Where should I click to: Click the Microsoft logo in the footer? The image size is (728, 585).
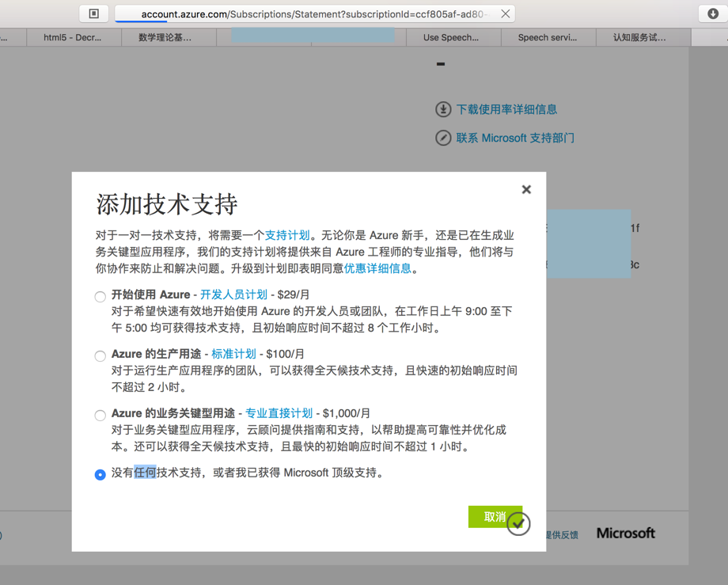coord(626,533)
